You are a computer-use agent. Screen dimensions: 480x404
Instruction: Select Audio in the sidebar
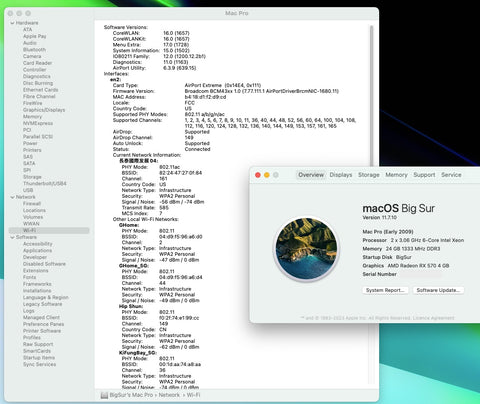30,43
